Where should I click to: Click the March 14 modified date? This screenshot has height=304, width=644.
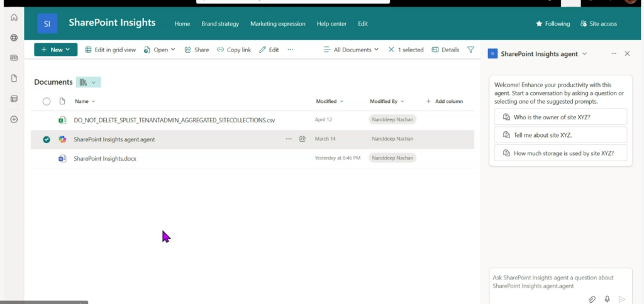[325, 139]
